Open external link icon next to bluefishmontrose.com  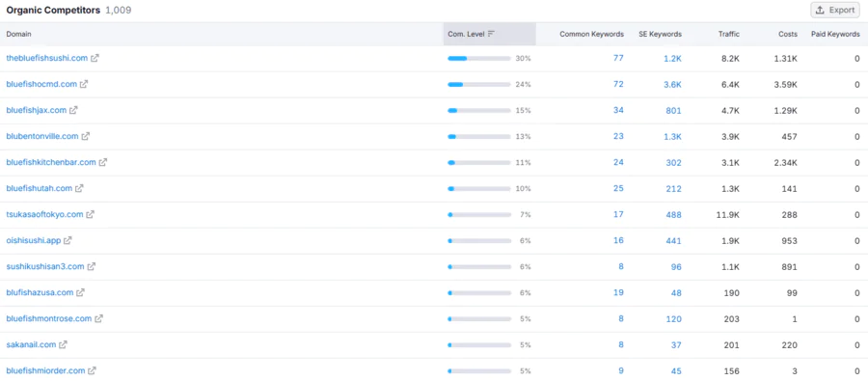98,319
